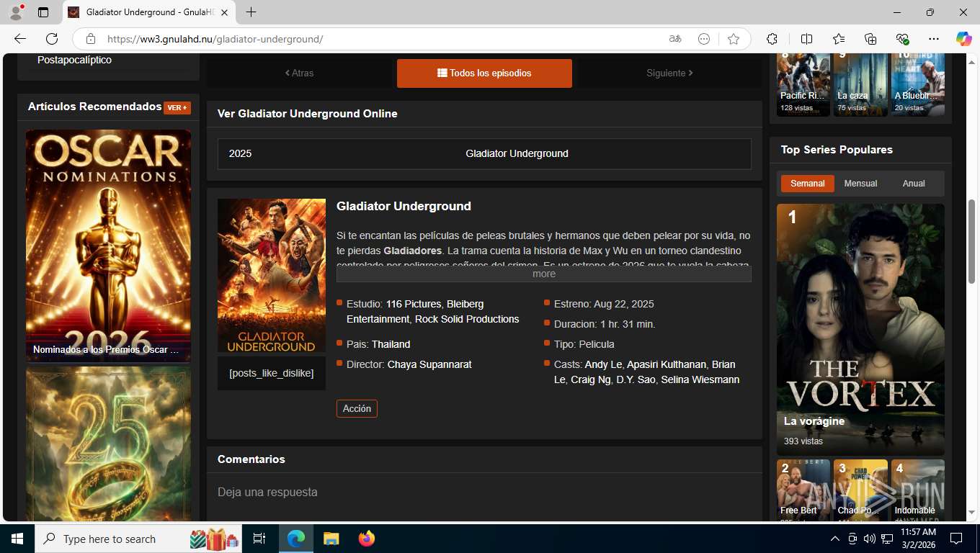Screen dimensions: 980x553
Task: Launch Firefox from the taskbar
Action: click(367, 539)
